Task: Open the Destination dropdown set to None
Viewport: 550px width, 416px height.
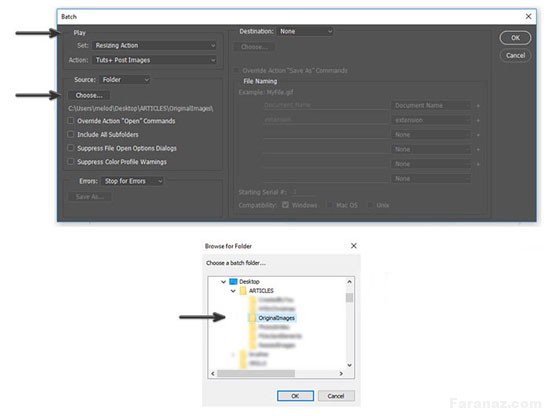Action: pos(305,32)
